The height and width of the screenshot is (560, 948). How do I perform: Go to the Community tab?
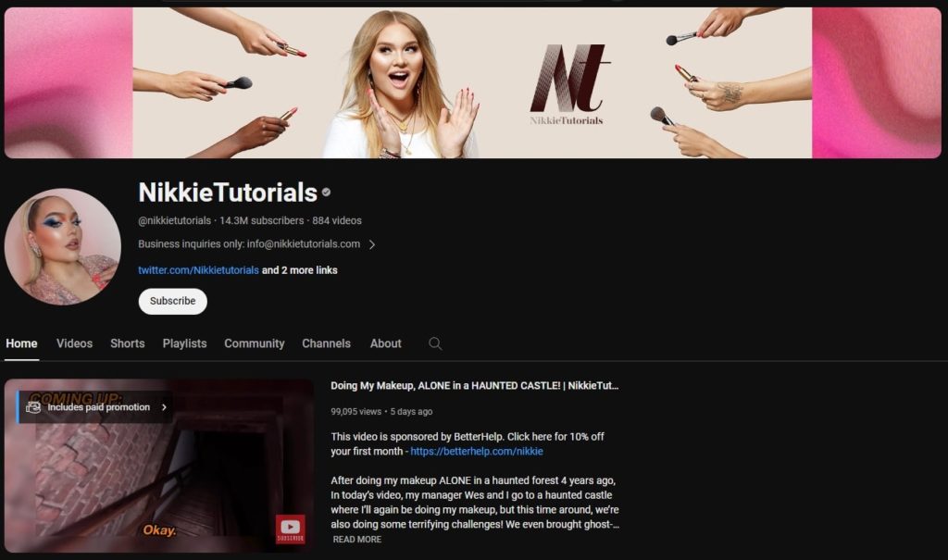(254, 343)
